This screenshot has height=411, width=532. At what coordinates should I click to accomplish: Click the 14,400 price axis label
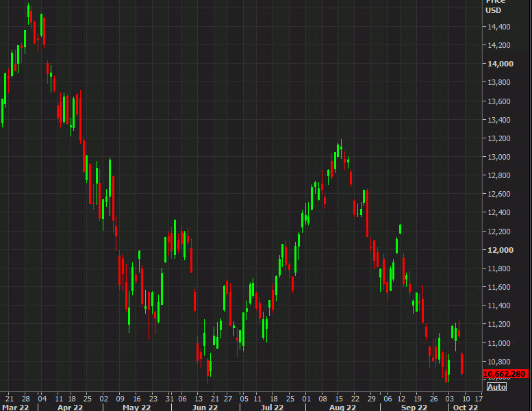click(x=498, y=27)
